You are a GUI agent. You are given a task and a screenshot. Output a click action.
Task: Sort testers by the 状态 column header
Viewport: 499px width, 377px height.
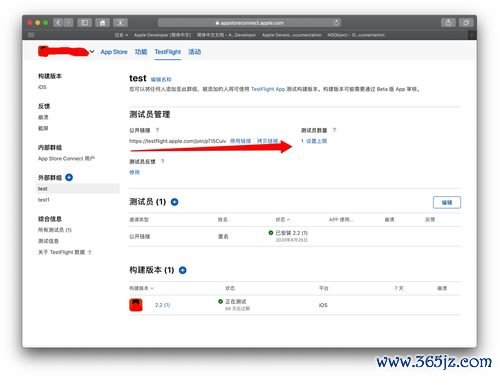click(282, 220)
